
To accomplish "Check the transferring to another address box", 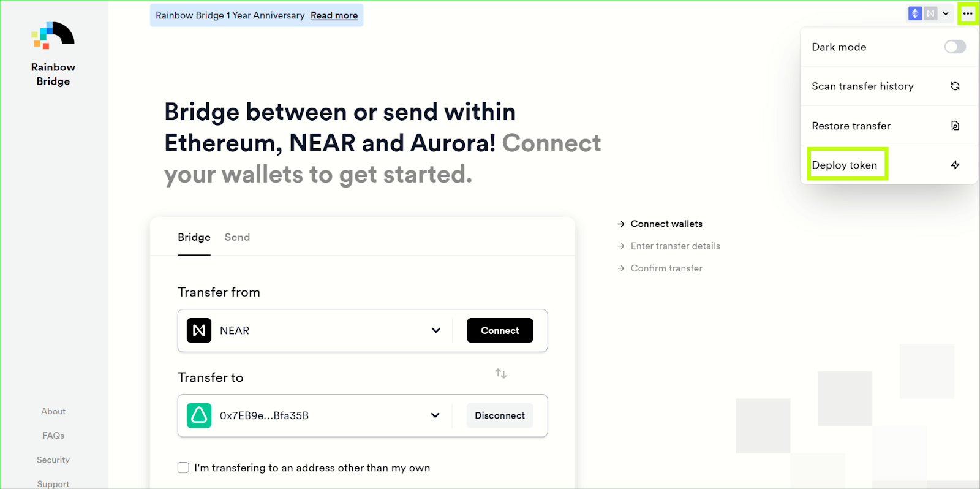I will coord(183,468).
